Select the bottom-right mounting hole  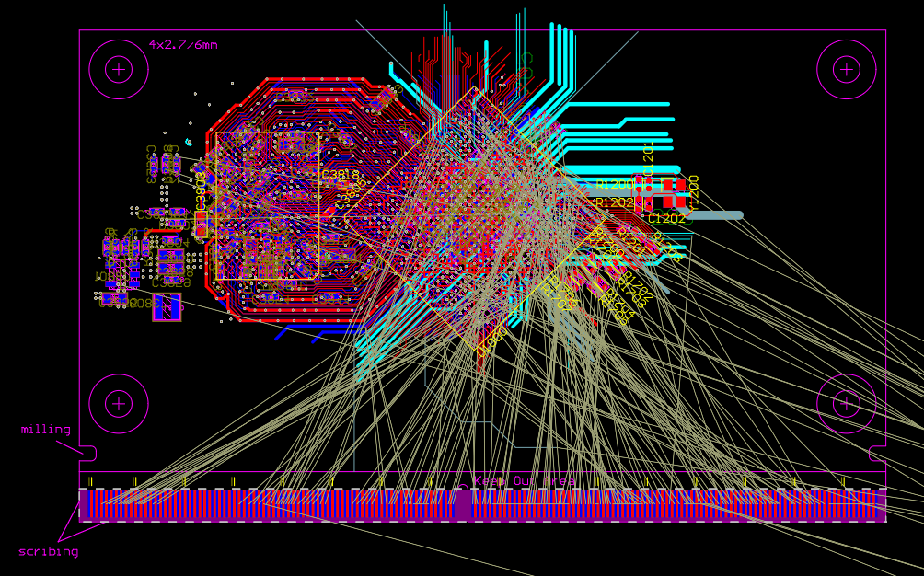pos(846,404)
